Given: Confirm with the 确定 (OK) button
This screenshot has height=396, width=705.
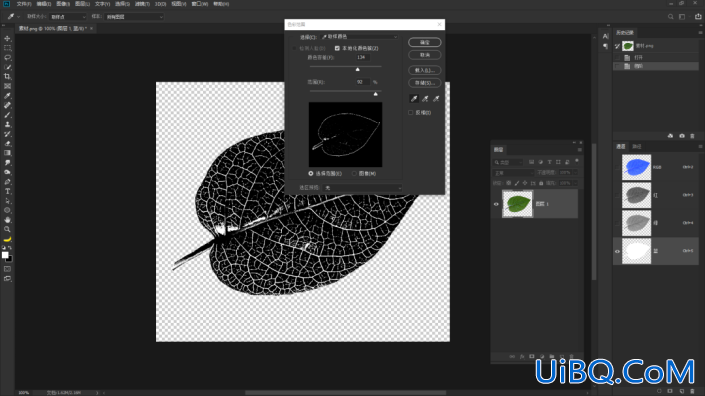Looking at the screenshot, I should (424, 42).
